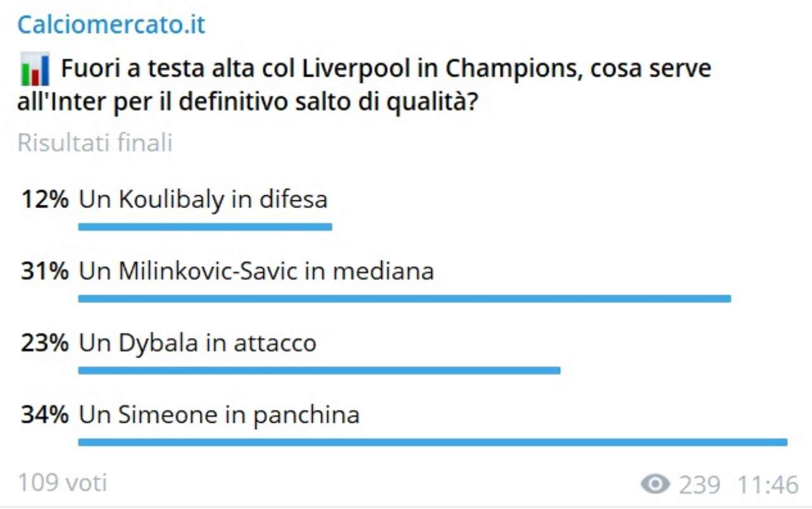Screen dimensions: 812x509
Task: Click the '109 voti' vote counter
Action: click(x=62, y=484)
